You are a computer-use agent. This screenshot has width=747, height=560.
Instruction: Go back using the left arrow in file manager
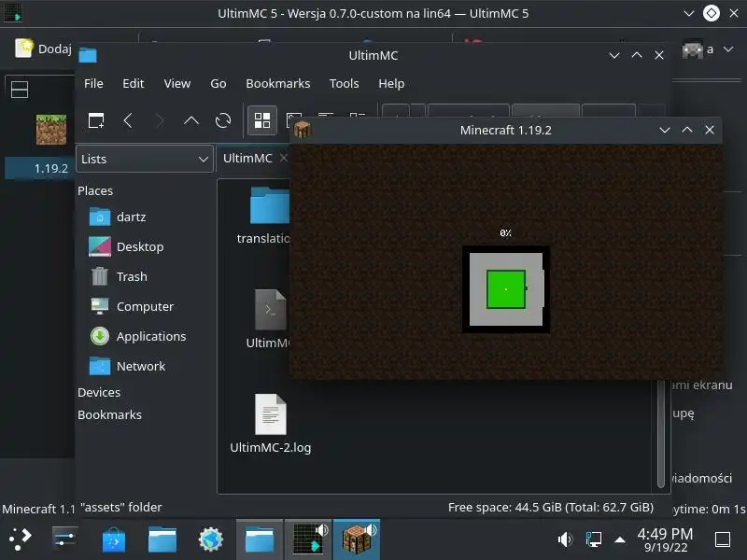click(128, 120)
